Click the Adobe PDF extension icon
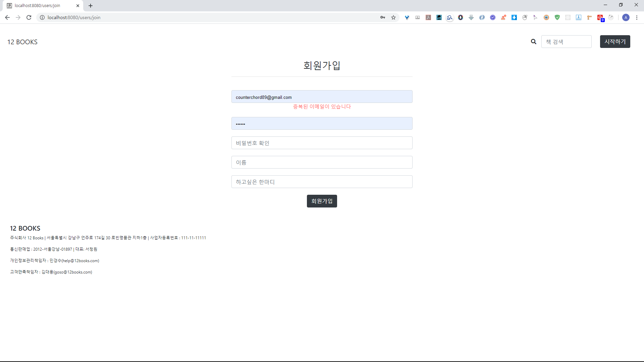 [428, 17]
